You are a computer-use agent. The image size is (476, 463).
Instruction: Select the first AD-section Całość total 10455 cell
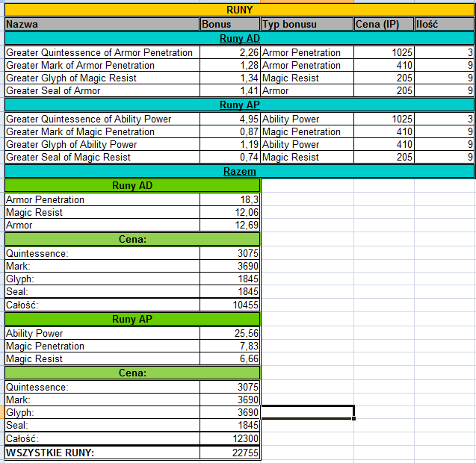[230, 305]
